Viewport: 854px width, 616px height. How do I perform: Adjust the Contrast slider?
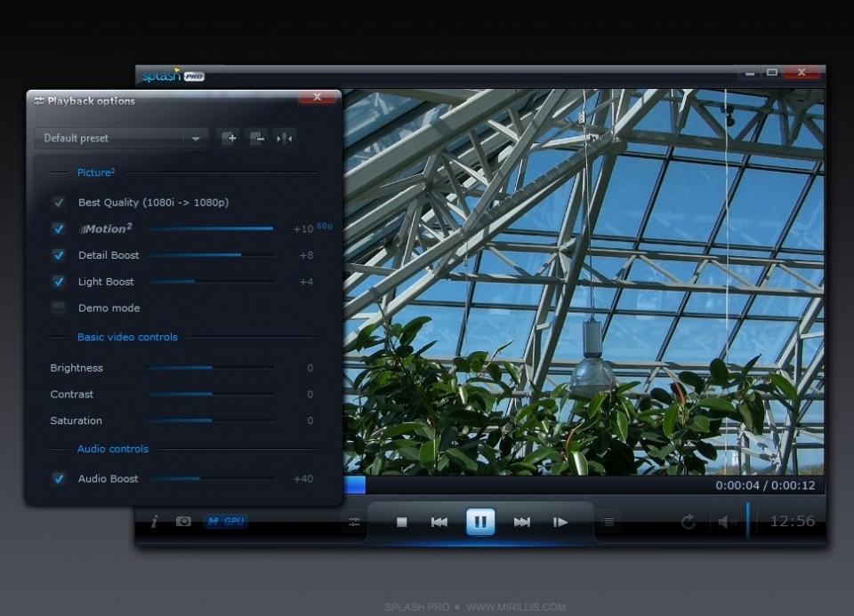point(212,394)
